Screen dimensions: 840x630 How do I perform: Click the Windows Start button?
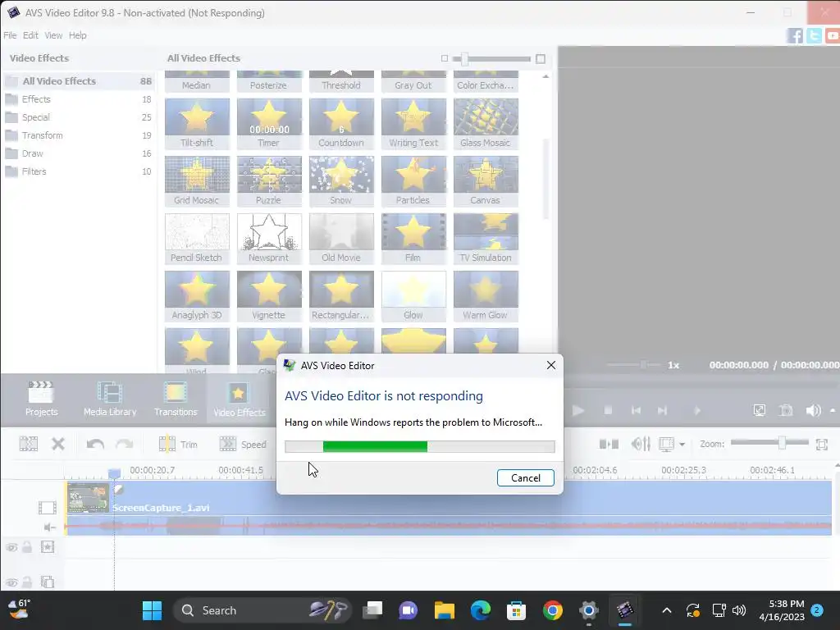pos(152,610)
